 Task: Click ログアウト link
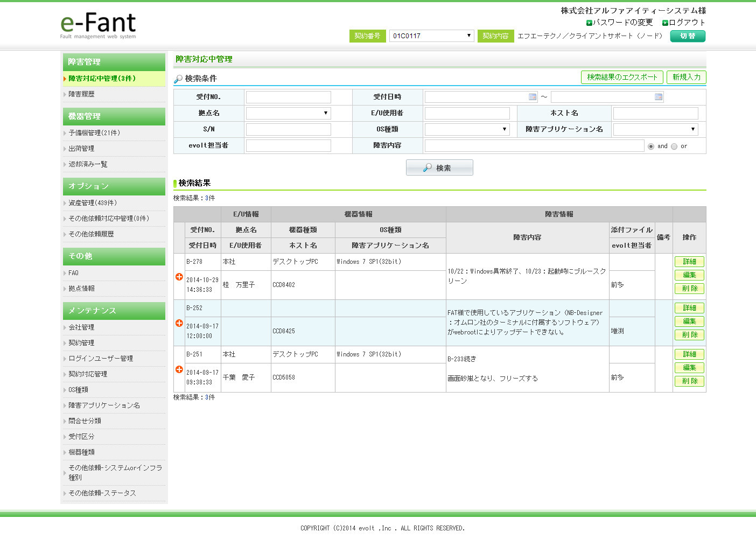click(x=687, y=23)
